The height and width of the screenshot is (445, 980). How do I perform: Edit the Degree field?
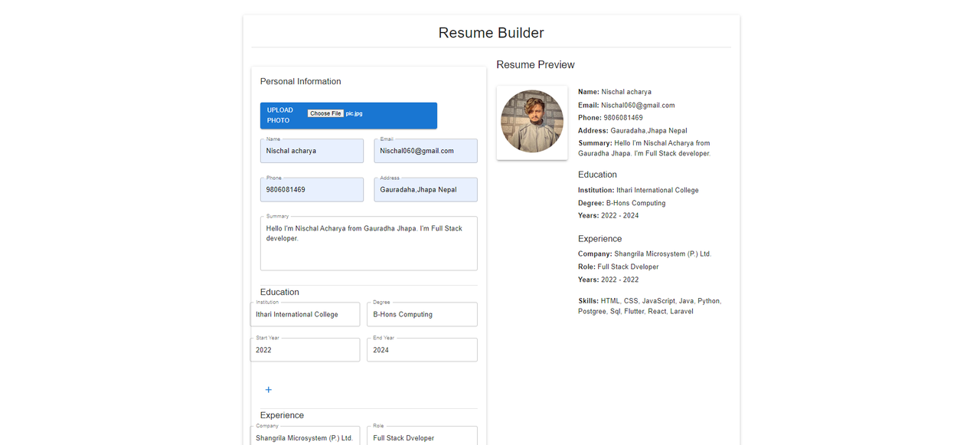[422, 314]
